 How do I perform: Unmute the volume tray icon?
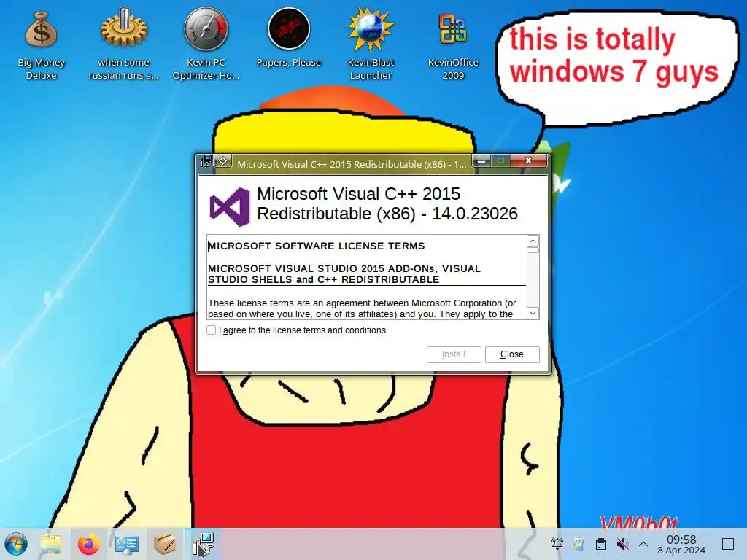[622, 543]
